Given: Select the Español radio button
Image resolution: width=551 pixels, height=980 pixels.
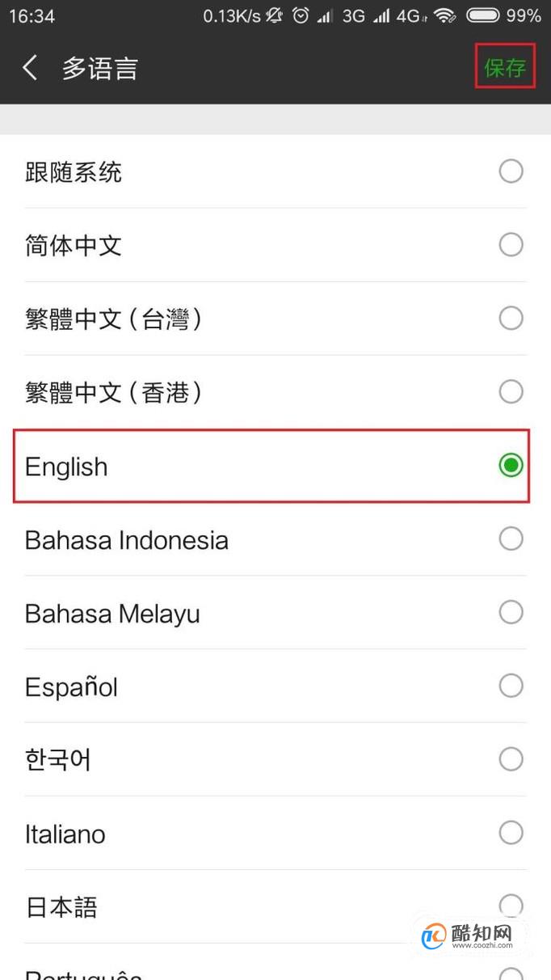Looking at the screenshot, I should coord(511,686).
